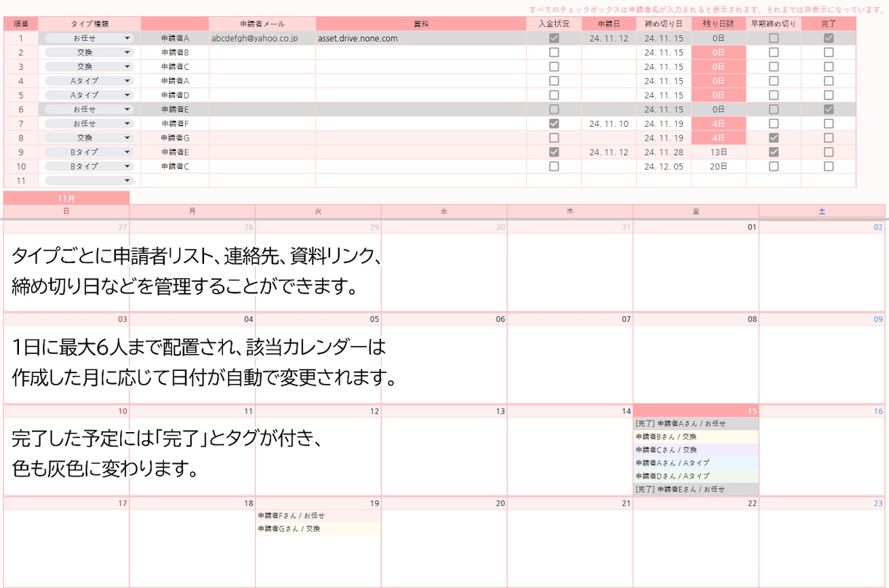Click the 資料 column header
This screenshot has height=588, width=889.
421,24
